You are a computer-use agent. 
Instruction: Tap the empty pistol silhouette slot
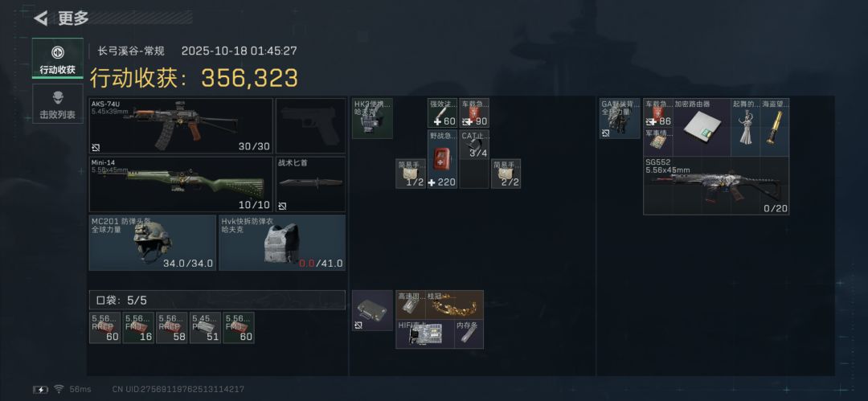[x=310, y=125]
